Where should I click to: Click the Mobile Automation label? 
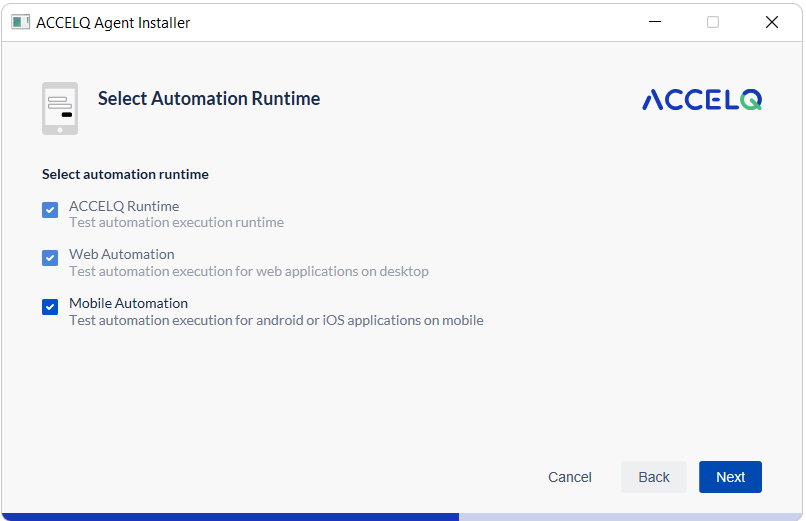tap(129, 303)
